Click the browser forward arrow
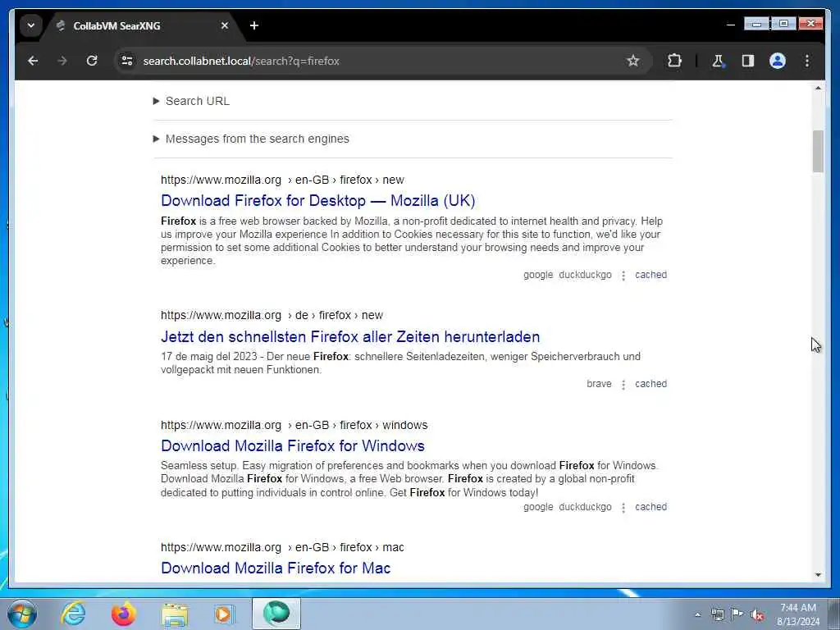Viewport: 840px width, 630px height. [x=62, y=61]
